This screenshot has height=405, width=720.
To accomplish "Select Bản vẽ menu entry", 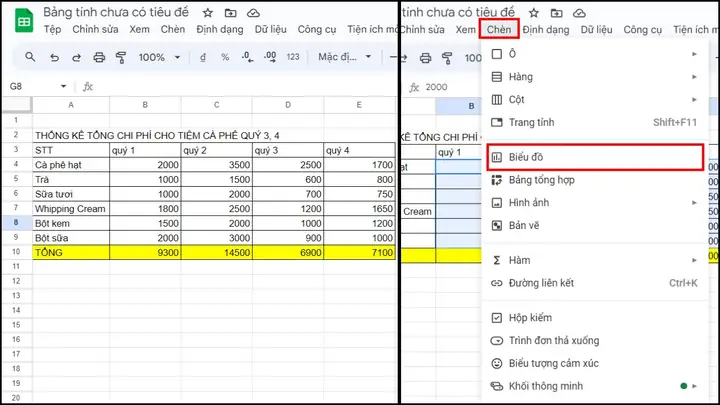I will [595, 225].
